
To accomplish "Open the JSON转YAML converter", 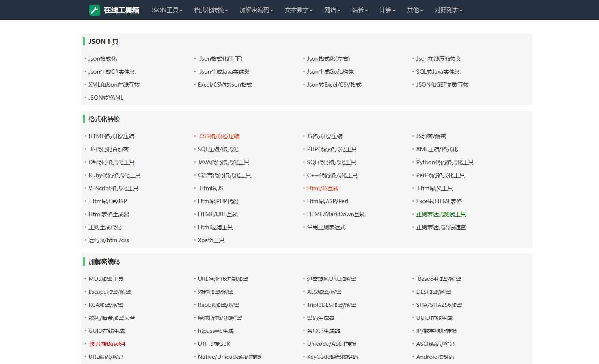I will pos(106,97).
